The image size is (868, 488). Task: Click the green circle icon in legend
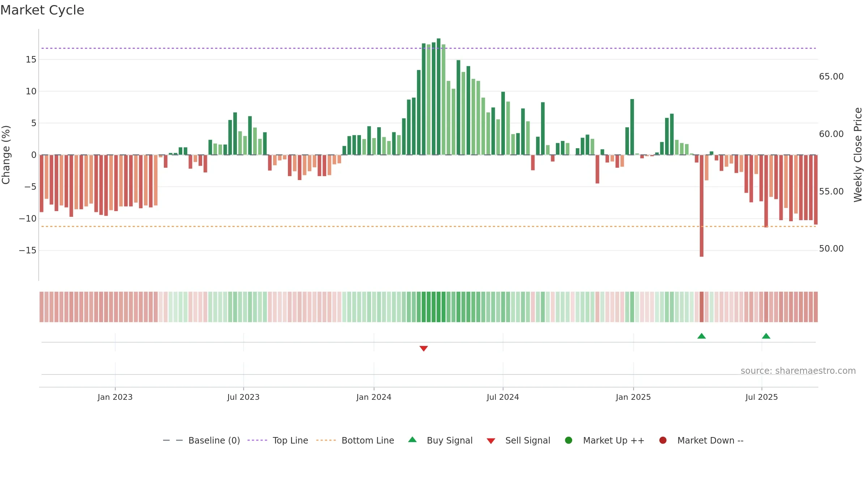tap(569, 440)
